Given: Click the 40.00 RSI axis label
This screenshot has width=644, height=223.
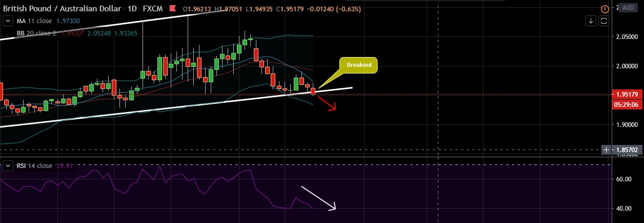Looking at the screenshot, I should (x=624, y=209).
